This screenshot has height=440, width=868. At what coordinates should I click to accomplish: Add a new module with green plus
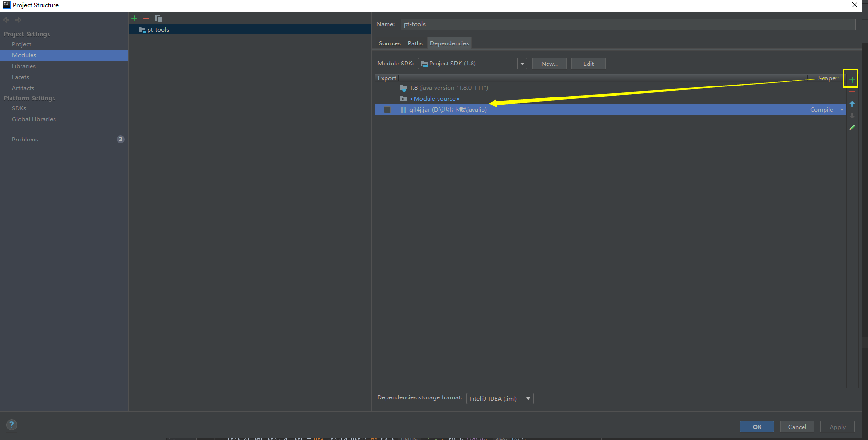[134, 18]
